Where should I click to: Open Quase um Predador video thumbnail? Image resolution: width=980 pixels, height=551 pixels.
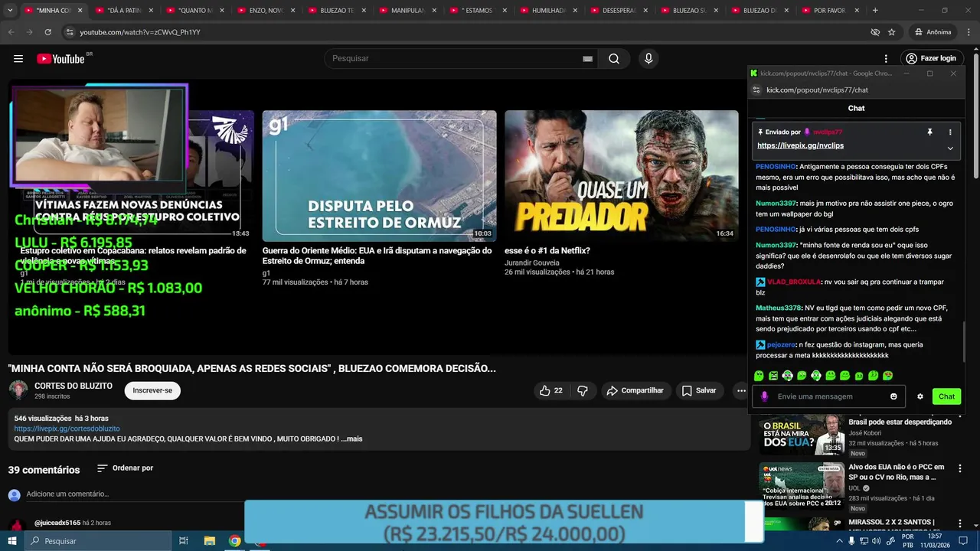click(x=622, y=176)
